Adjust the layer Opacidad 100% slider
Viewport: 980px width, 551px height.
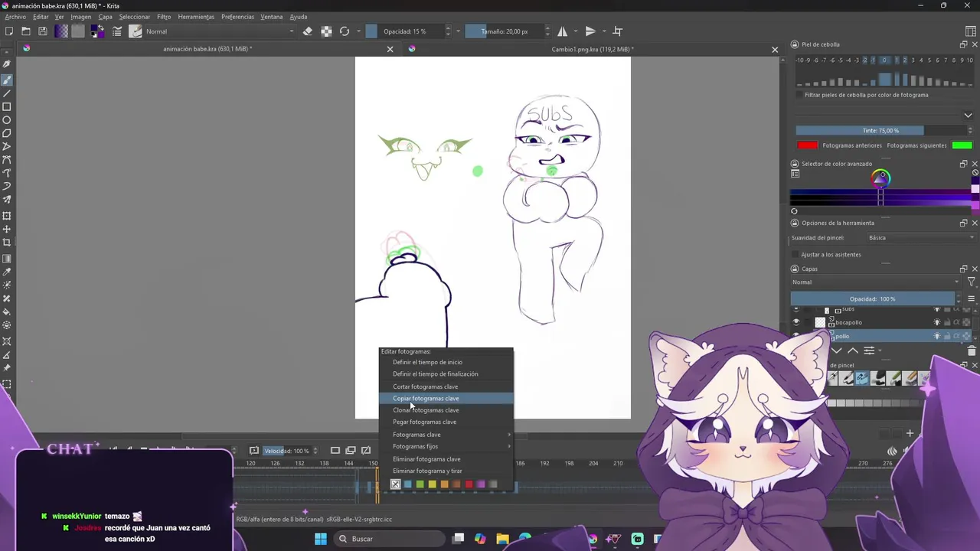tap(873, 299)
